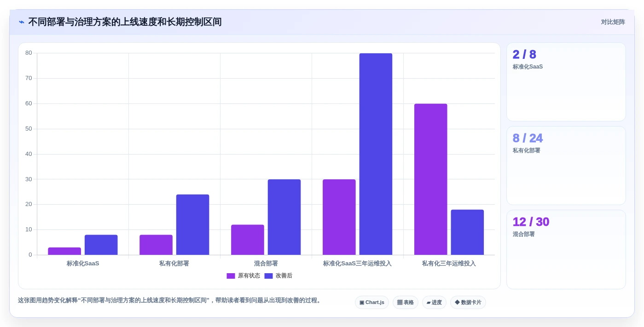Click the blue 改善后 legend swatch

tap(268, 276)
